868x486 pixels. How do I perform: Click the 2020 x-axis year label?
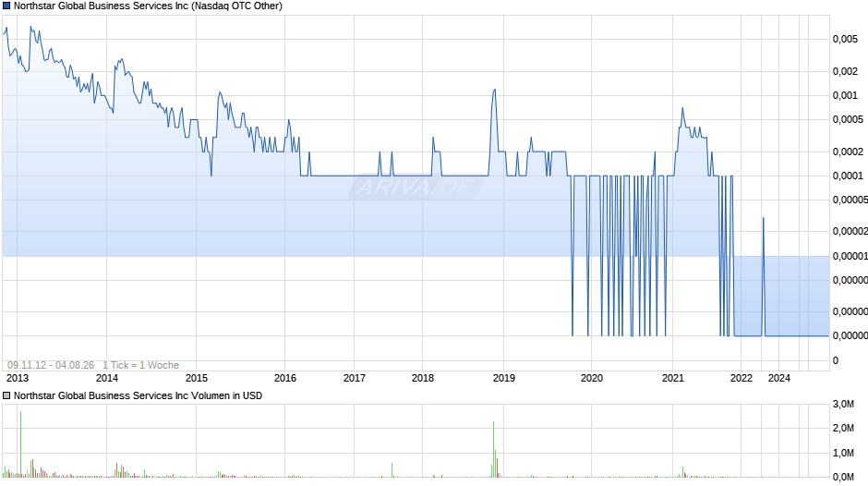click(x=591, y=378)
